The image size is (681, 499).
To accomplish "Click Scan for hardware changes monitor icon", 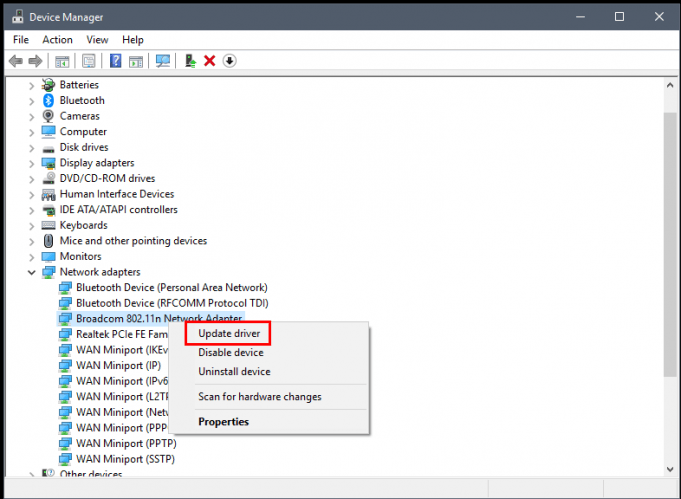I will pyautogui.click(x=163, y=61).
